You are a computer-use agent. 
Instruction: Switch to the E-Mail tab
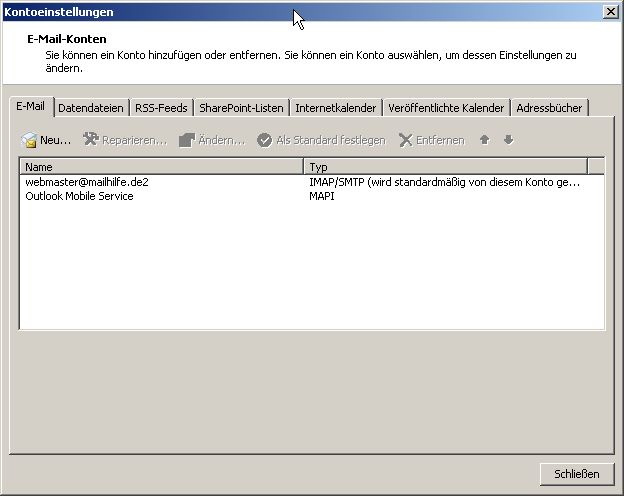pos(31,106)
